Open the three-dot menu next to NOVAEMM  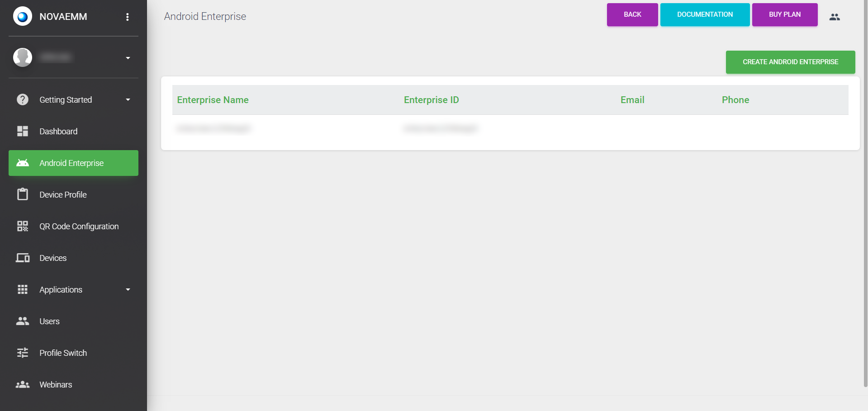128,17
